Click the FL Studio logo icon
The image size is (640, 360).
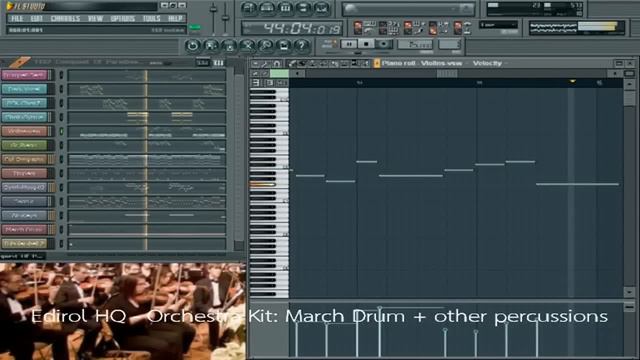tap(10, 6)
